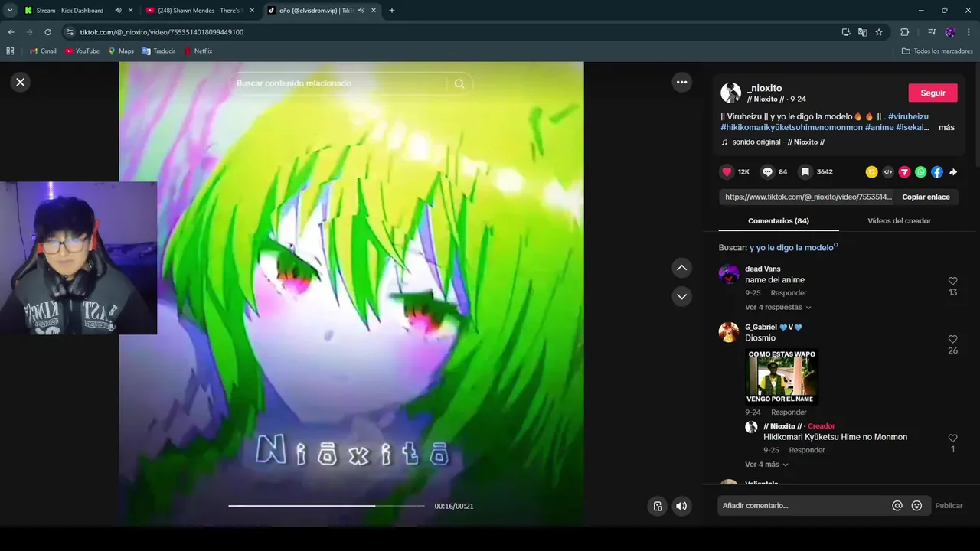
Task: Click the Añadir comentario input field
Action: (x=804, y=505)
